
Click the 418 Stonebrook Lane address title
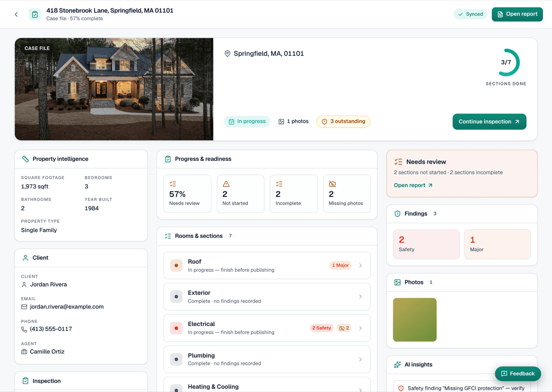click(x=110, y=10)
